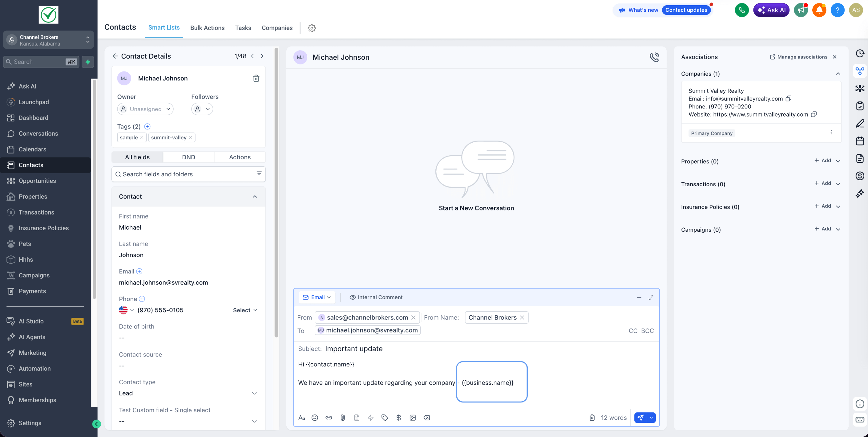Viewport: 868px width, 437px height.
Task: Switch the Channel Brokers sub-account selector
Action: coord(49,40)
